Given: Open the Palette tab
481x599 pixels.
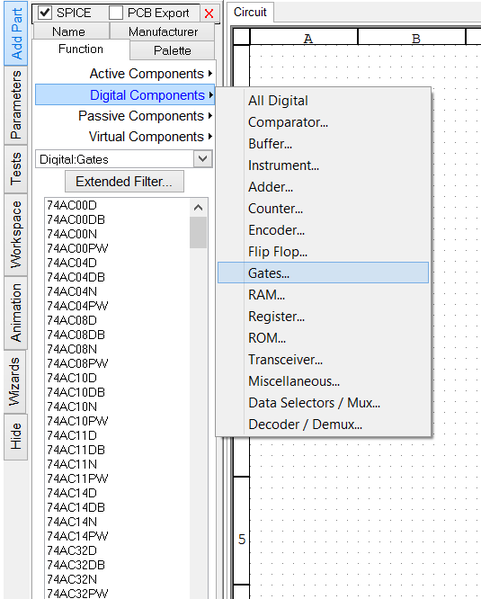Looking at the screenshot, I should [x=172, y=50].
